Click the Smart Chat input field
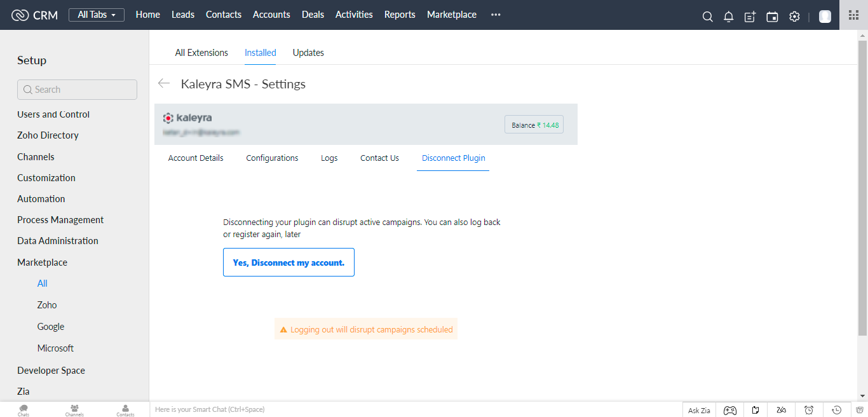The height and width of the screenshot is (417, 868). click(x=416, y=409)
